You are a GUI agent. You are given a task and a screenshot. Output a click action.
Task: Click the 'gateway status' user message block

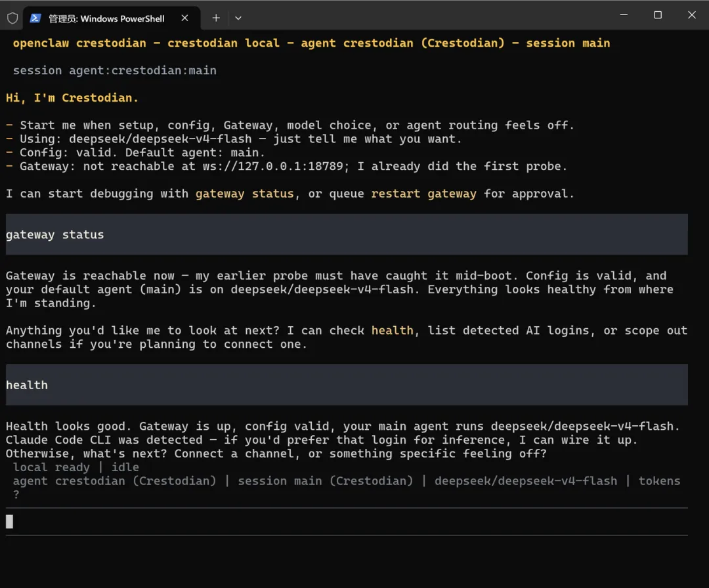click(x=347, y=234)
